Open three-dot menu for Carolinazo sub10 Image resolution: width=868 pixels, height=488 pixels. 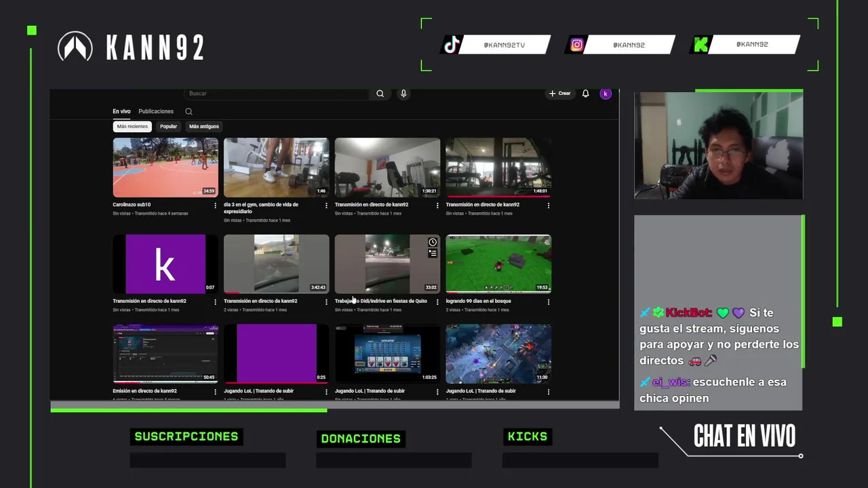point(216,205)
